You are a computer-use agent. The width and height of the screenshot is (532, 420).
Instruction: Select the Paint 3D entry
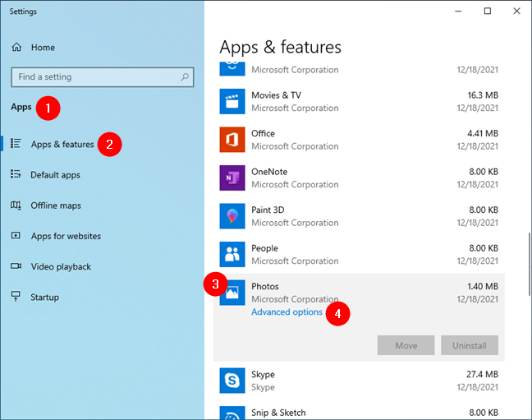(359, 216)
